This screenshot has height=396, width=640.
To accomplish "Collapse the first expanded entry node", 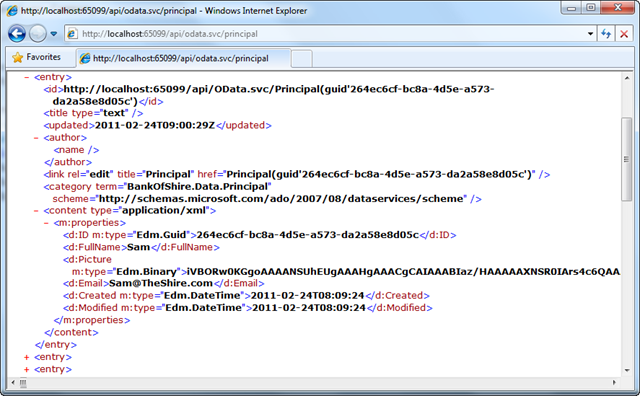I will [27, 77].
